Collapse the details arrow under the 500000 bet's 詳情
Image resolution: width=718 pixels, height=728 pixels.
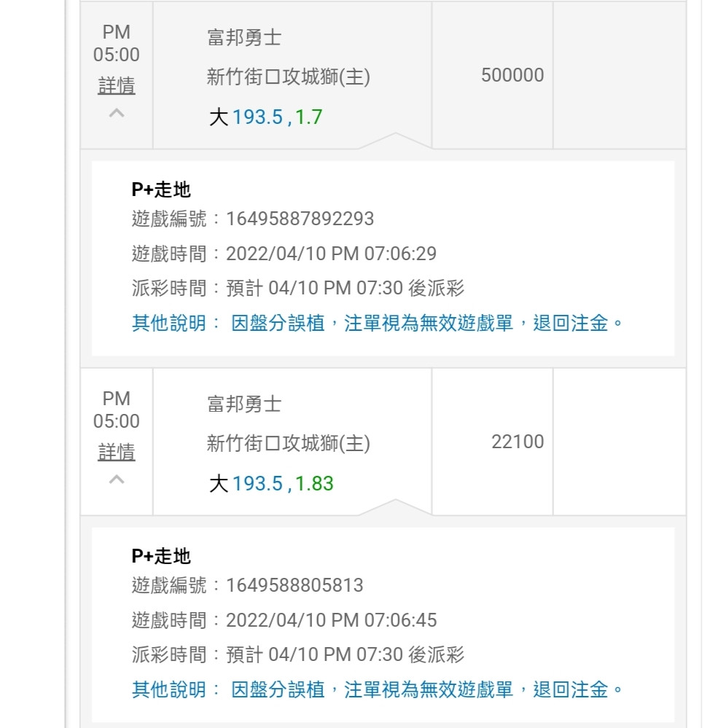pyautogui.click(x=117, y=113)
